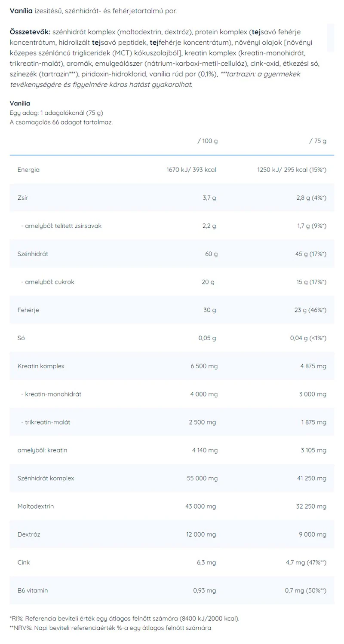Select the Zsír row label
Viewport: 344px width, 644px height.
tap(23, 198)
